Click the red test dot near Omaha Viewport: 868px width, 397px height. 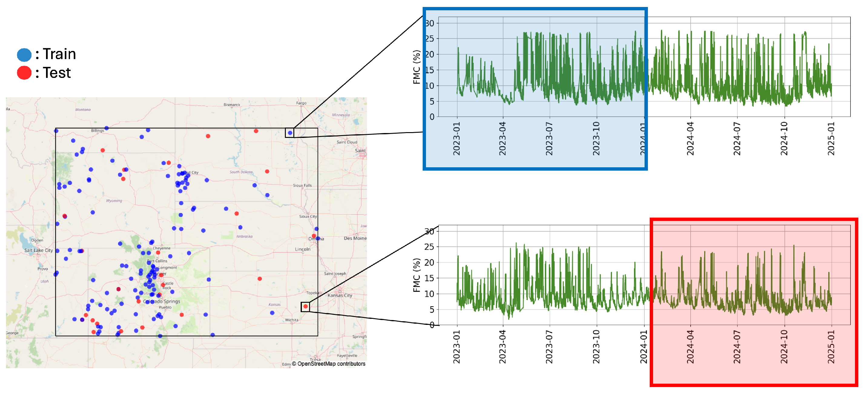314,236
